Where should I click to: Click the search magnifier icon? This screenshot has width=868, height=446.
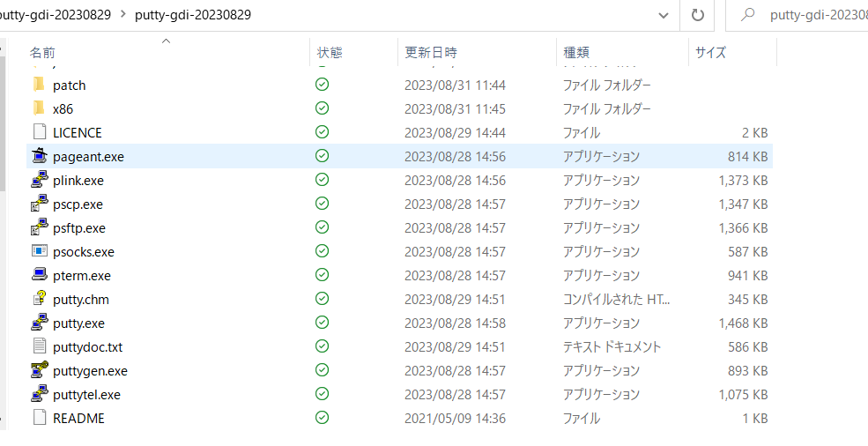tap(747, 14)
